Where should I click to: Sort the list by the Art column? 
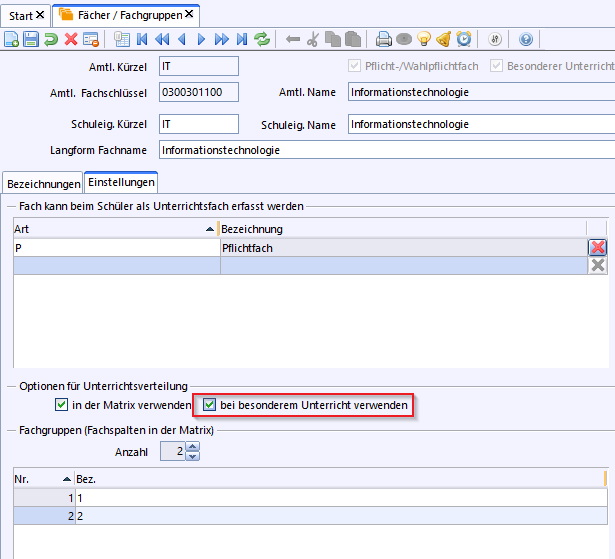115,229
